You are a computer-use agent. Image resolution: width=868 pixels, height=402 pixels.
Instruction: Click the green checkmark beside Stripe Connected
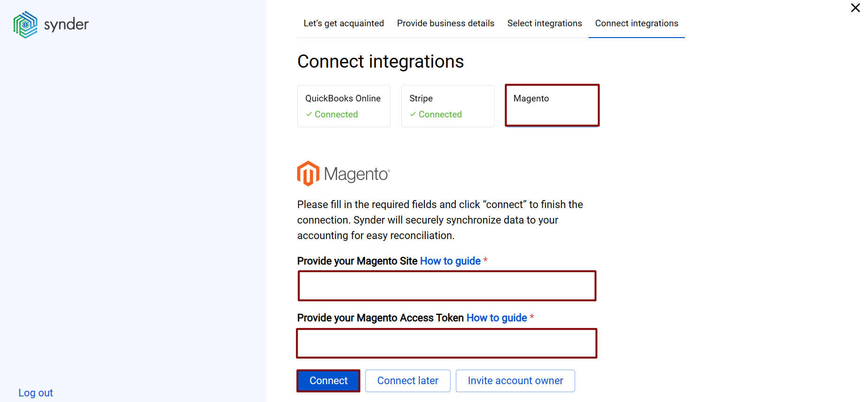click(413, 114)
